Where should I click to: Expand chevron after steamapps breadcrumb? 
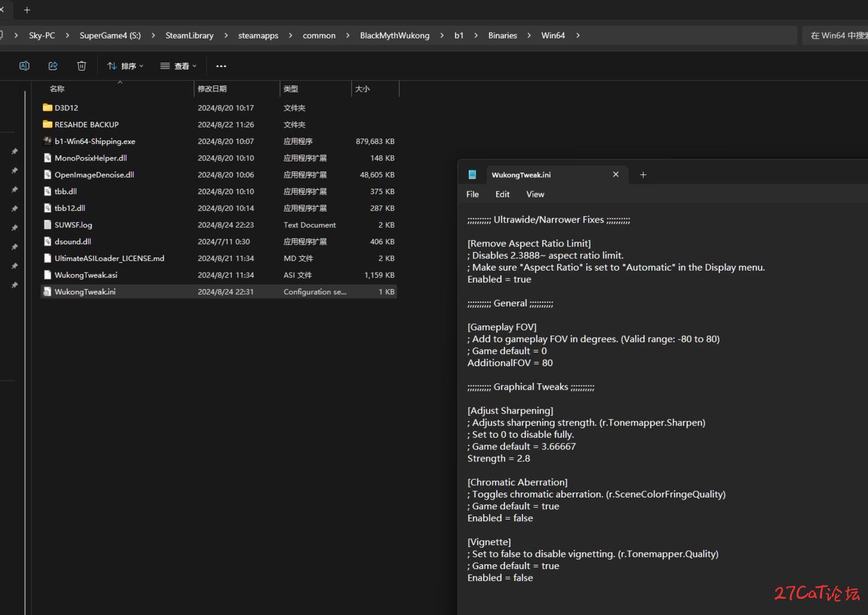290,35
